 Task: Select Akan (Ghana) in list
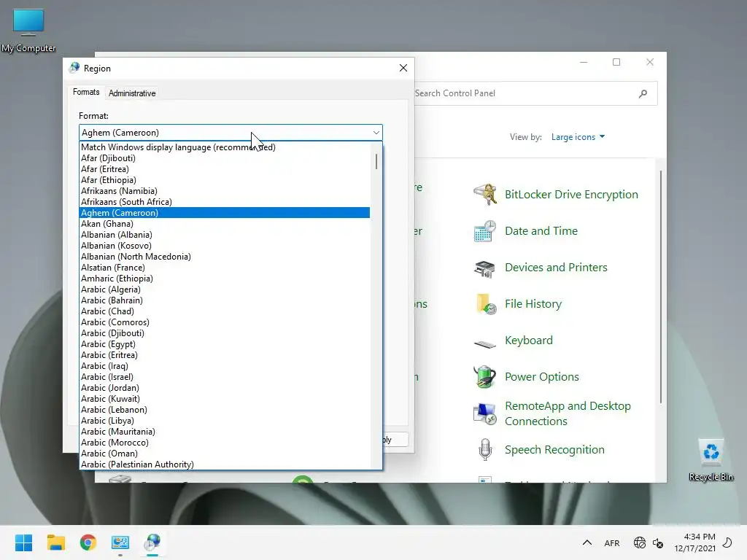(x=225, y=224)
